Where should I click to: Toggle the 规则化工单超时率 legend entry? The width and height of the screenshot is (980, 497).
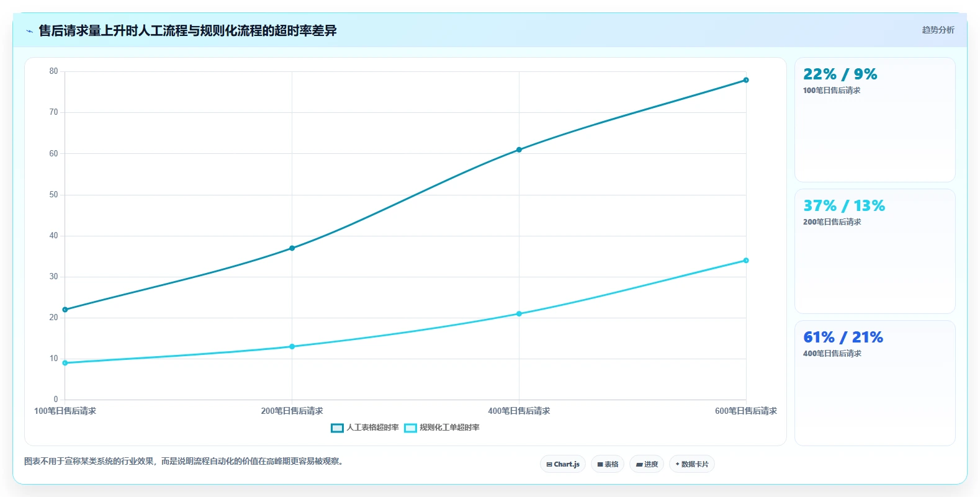click(x=442, y=428)
